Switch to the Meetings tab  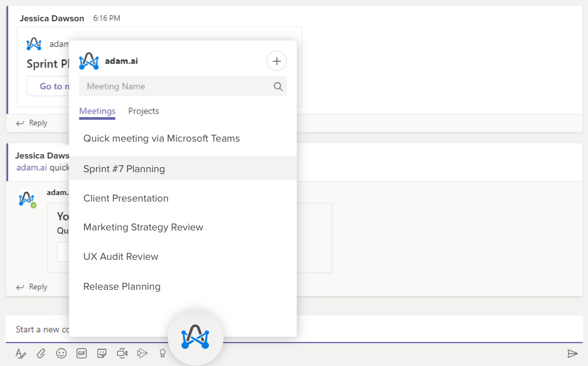point(97,111)
